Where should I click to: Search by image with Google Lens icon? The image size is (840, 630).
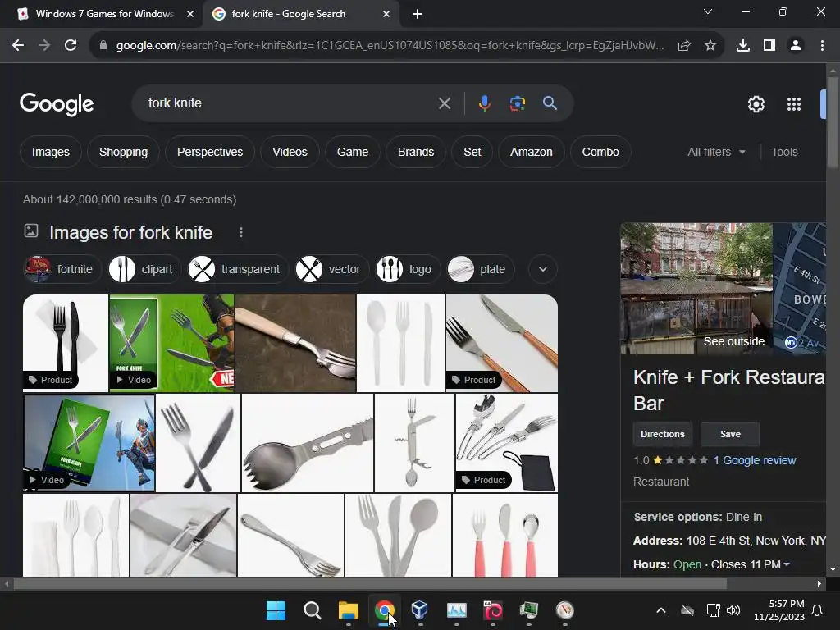[x=517, y=103]
